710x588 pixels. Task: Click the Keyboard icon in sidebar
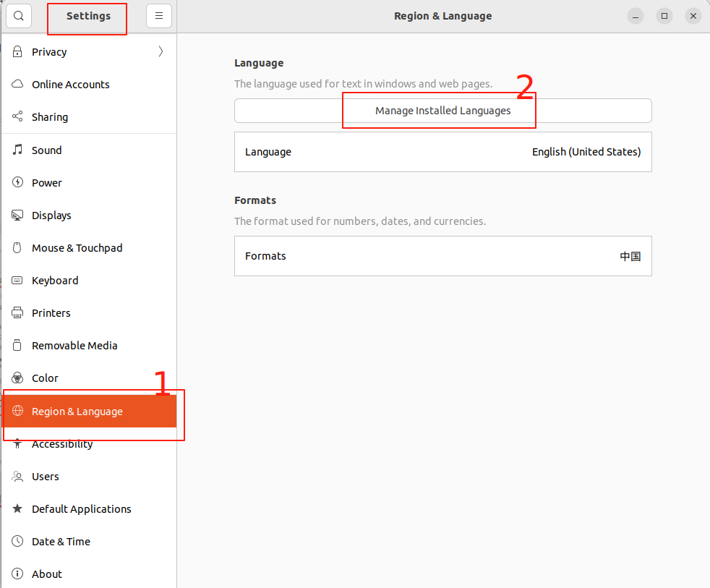tap(17, 281)
